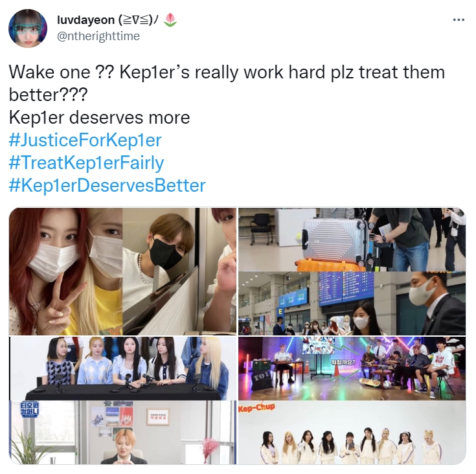Viewport: 476px width, 474px height.
Task: Click the tweet text about Wake one
Action: [227, 84]
